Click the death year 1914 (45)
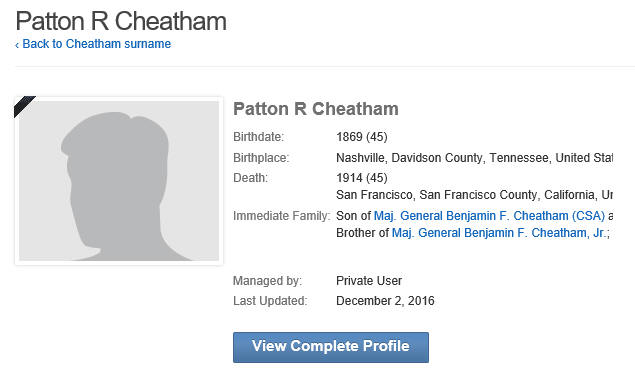Screen dimensions: 635x374 [362, 178]
